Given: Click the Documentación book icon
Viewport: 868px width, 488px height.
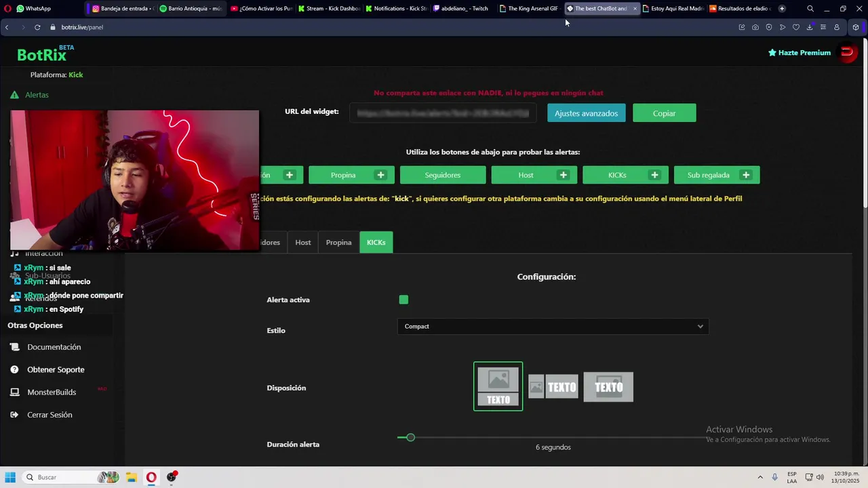Looking at the screenshot, I should click(x=14, y=347).
